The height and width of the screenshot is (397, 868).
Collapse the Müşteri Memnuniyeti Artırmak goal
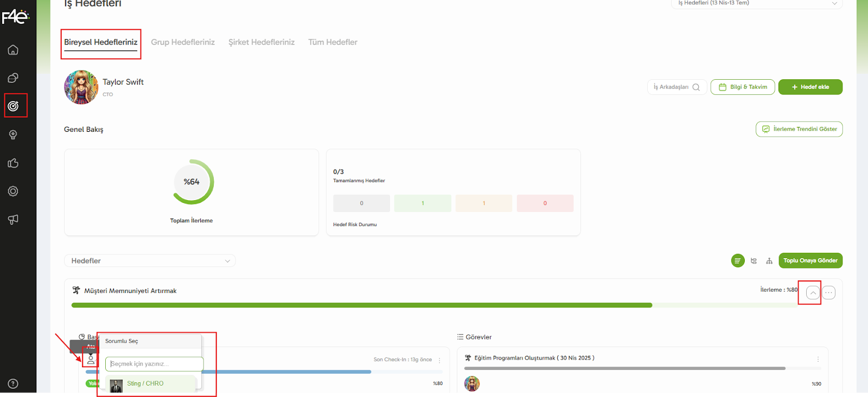813,293
